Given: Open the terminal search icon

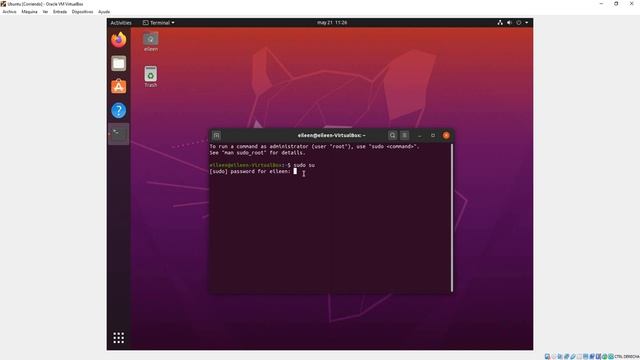Looking at the screenshot, I should [392, 135].
